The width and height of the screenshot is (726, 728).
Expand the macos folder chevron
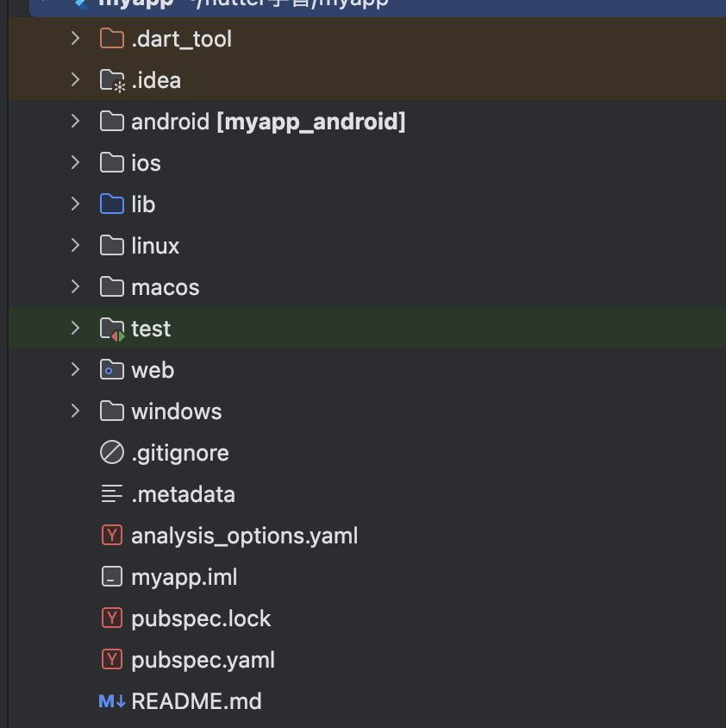pos(76,287)
